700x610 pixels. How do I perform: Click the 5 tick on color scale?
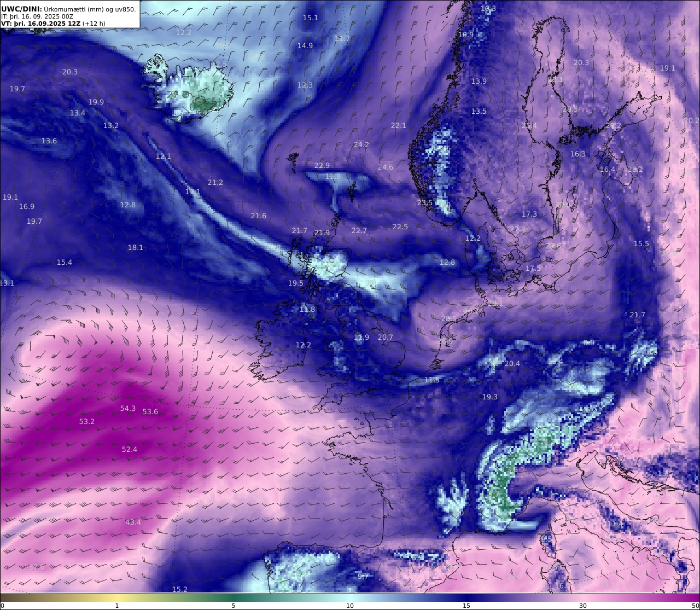234,606
